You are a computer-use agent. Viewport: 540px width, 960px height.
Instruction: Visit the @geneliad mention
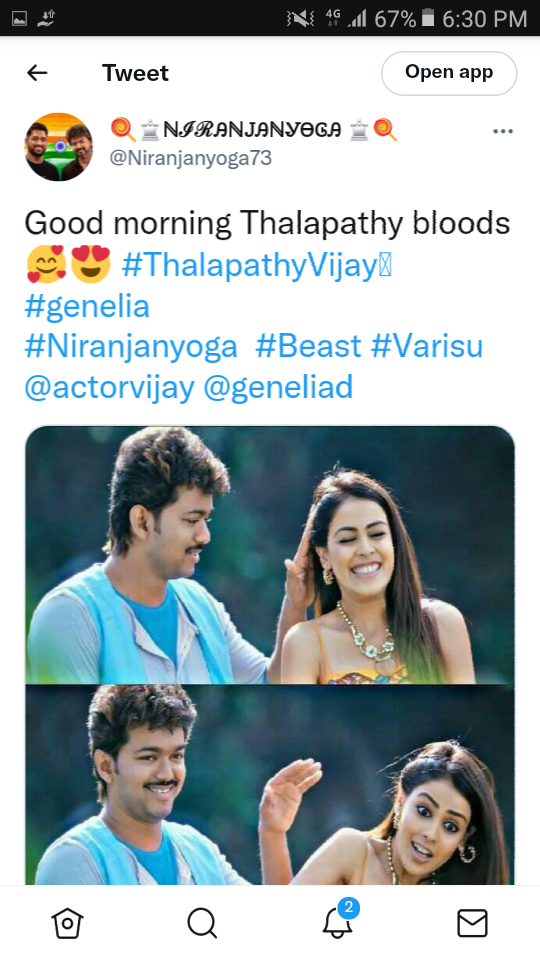pos(278,387)
